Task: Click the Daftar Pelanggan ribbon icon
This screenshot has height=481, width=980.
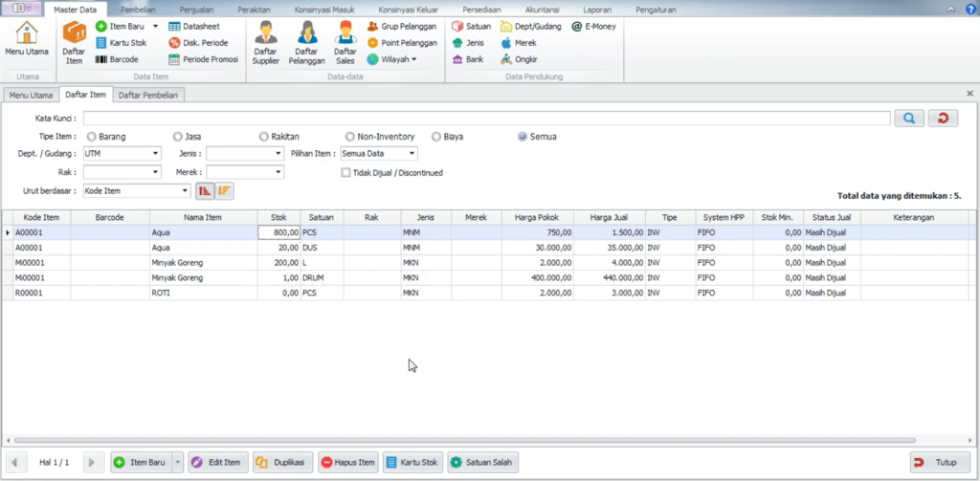Action: coord(307,42)
